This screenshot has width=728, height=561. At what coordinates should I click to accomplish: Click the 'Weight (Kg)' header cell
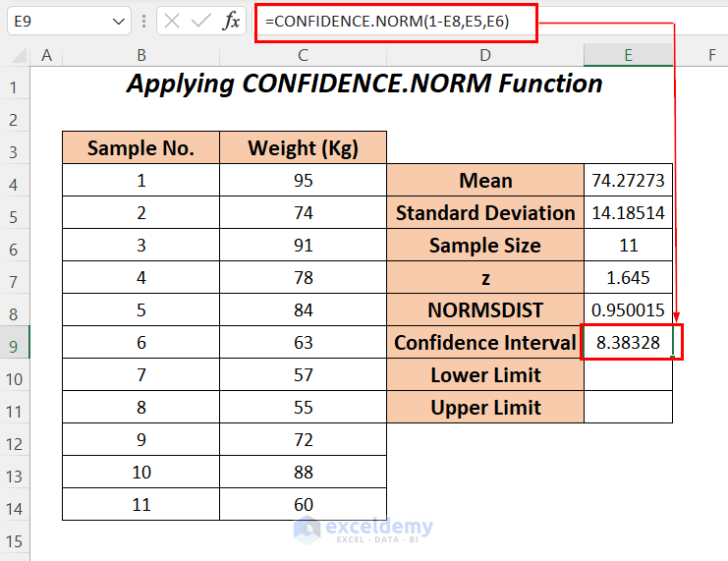pyautogui.click(x=304, y=147)
